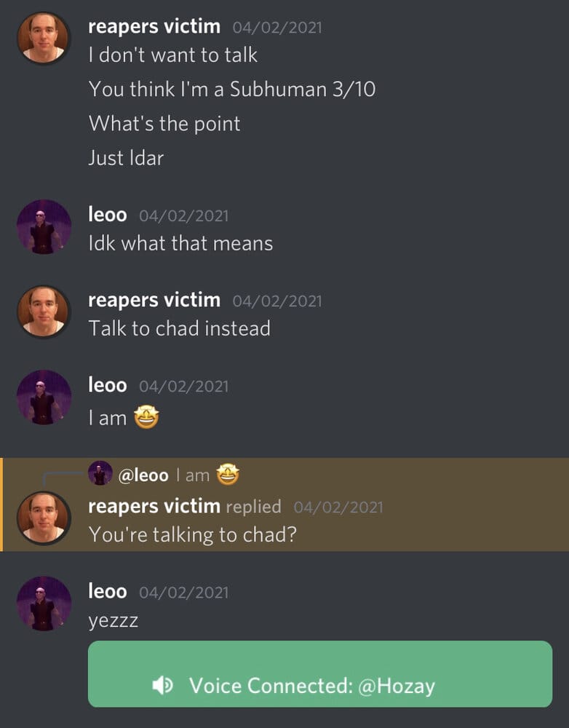Click leoo's avatar beside the "yezzz" message

[44, 603]
